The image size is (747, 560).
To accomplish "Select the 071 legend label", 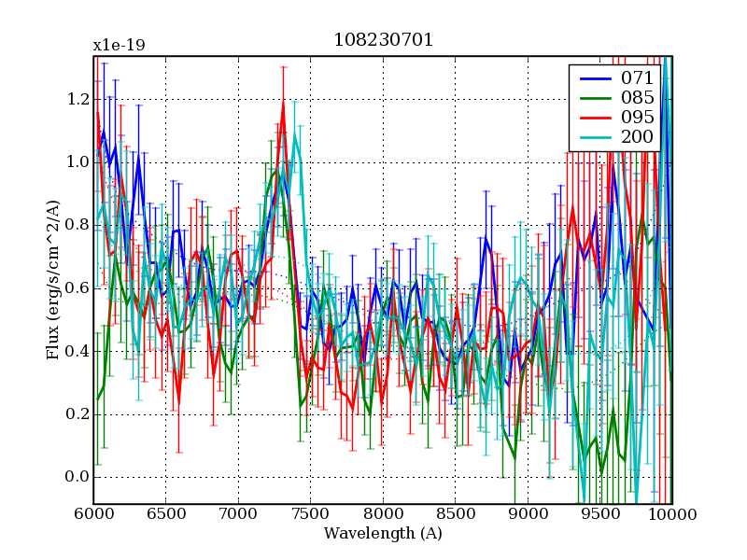I will pos(638,77).
